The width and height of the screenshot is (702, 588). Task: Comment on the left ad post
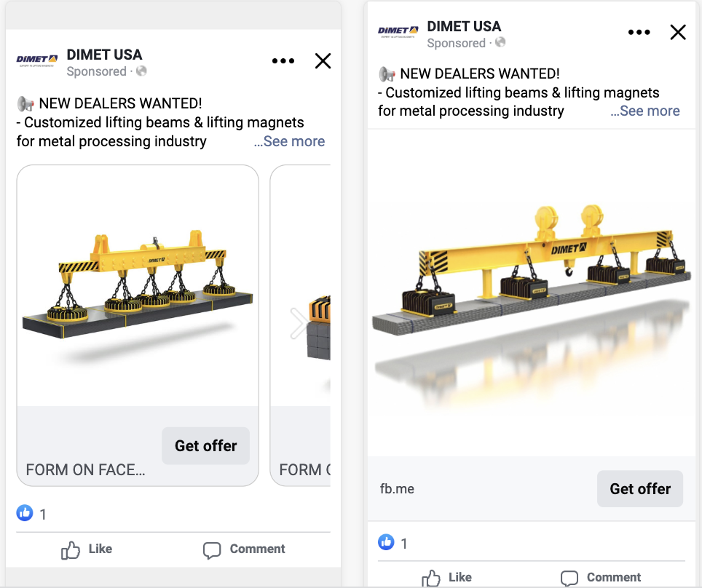click(x=244, y=549)
